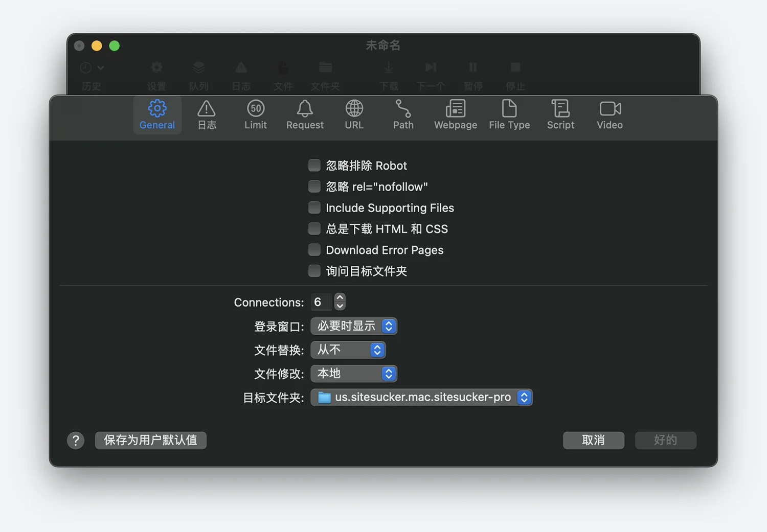Image resolution: width=767 pixels, height=532 pixels.
Task: Open the Webpage settings tab
Action: (x=456, y=115)
